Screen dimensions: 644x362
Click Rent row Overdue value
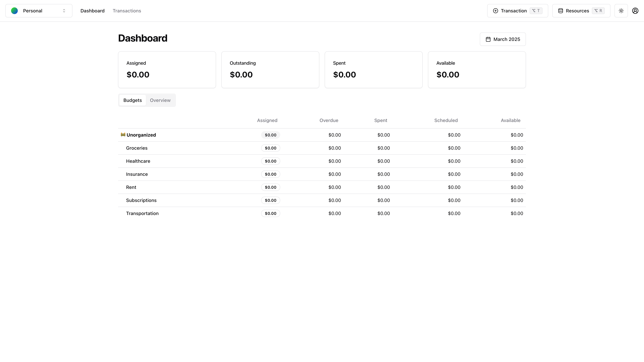[335, 187]
